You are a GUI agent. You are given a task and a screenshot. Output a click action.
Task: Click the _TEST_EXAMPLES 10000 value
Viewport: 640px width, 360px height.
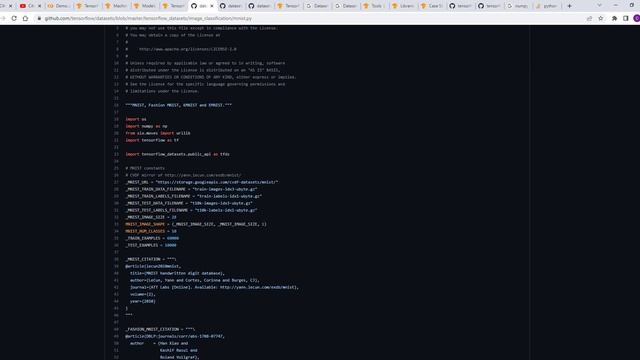(x=170, y=245)
